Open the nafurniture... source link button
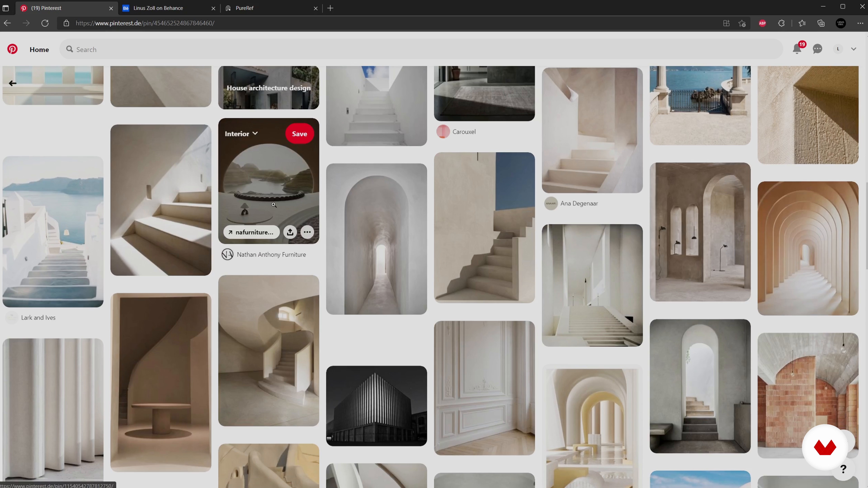Screen dimensions: 868x488 tap(251, 232)
